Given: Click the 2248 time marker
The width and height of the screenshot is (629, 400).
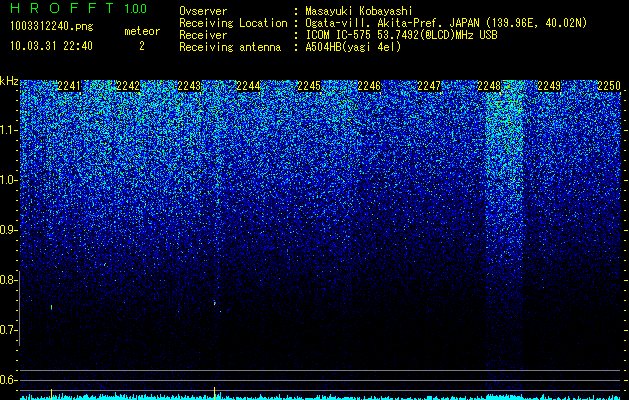Looking at the screenshot, I should click(x=489, y=86).
